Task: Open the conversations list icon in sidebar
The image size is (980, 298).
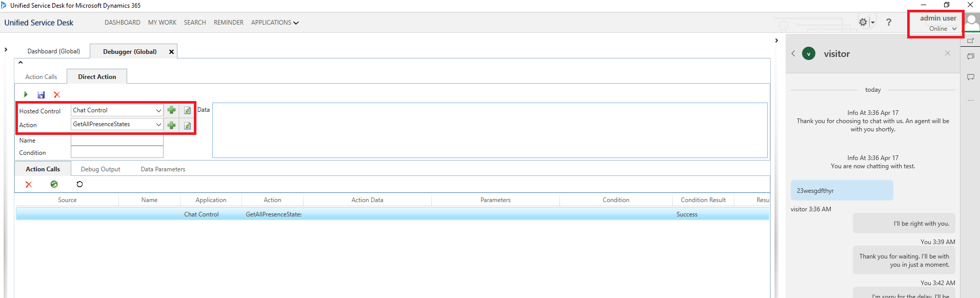Action: click(x=970, y=56)
